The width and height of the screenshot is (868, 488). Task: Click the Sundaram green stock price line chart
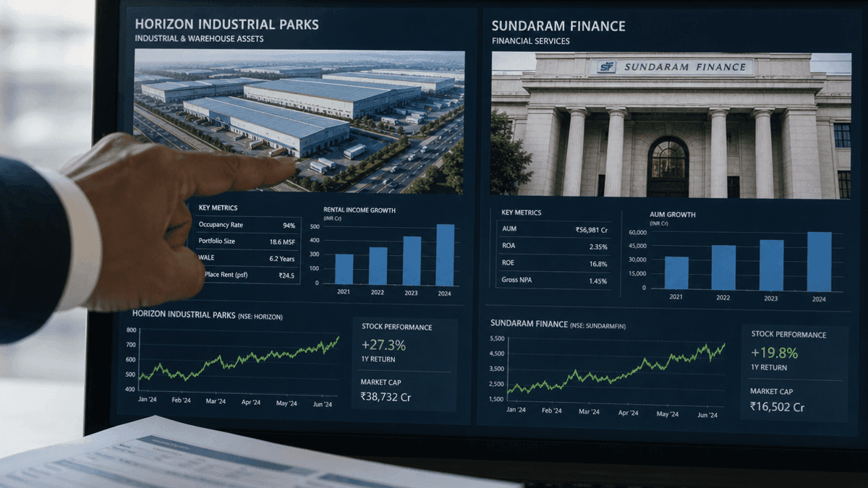[616, 369]
